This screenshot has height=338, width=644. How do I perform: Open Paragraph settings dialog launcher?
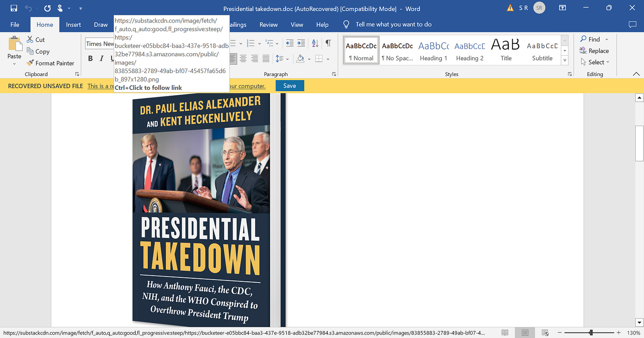[333, 74]
